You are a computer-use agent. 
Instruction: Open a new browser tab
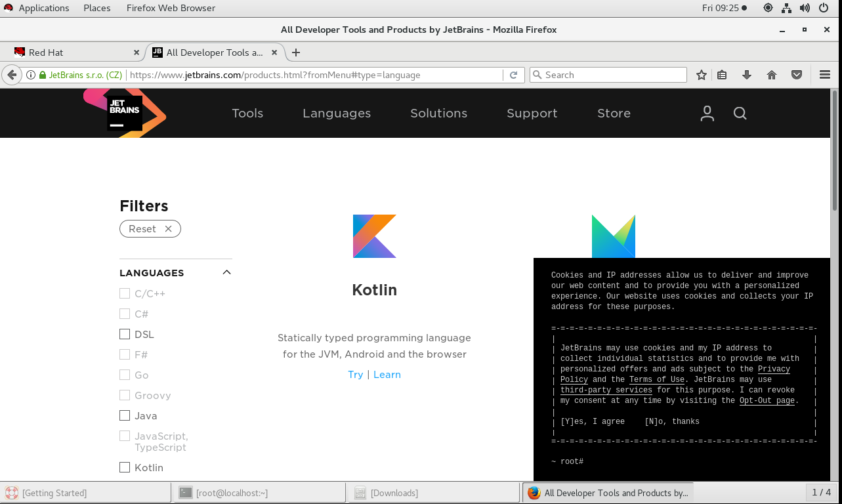296,52
